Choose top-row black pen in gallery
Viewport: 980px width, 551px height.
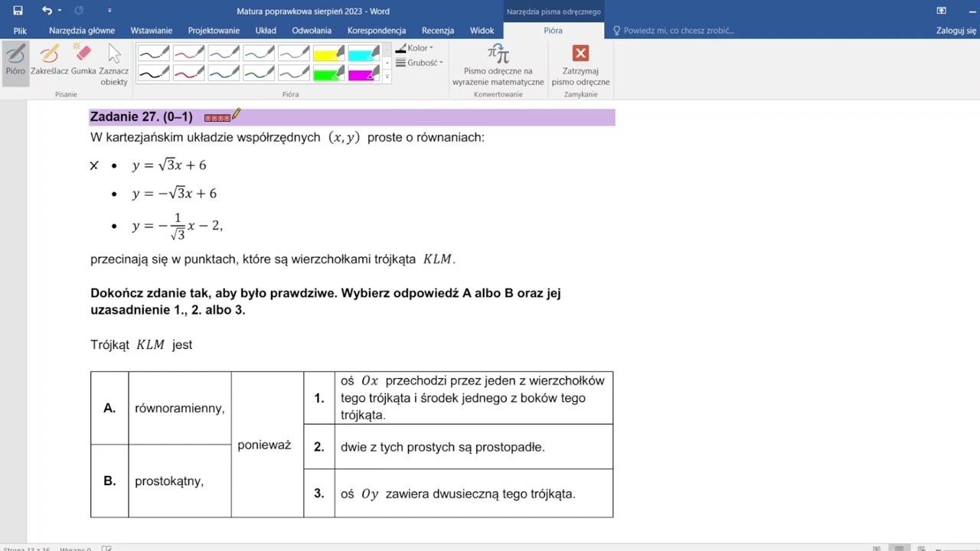coord(154,54)
